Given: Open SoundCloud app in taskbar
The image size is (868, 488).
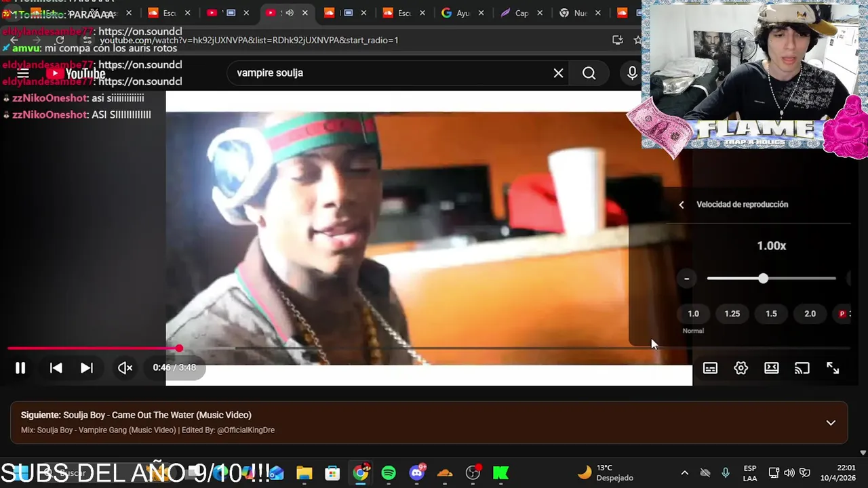Looking at the screenshot, I should 445,473.
